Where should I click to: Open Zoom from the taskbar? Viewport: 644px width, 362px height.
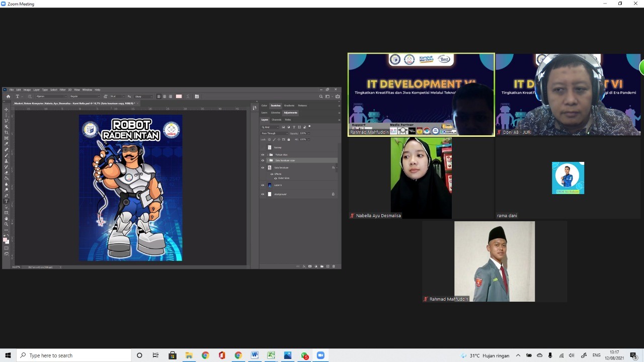point(320,355)
